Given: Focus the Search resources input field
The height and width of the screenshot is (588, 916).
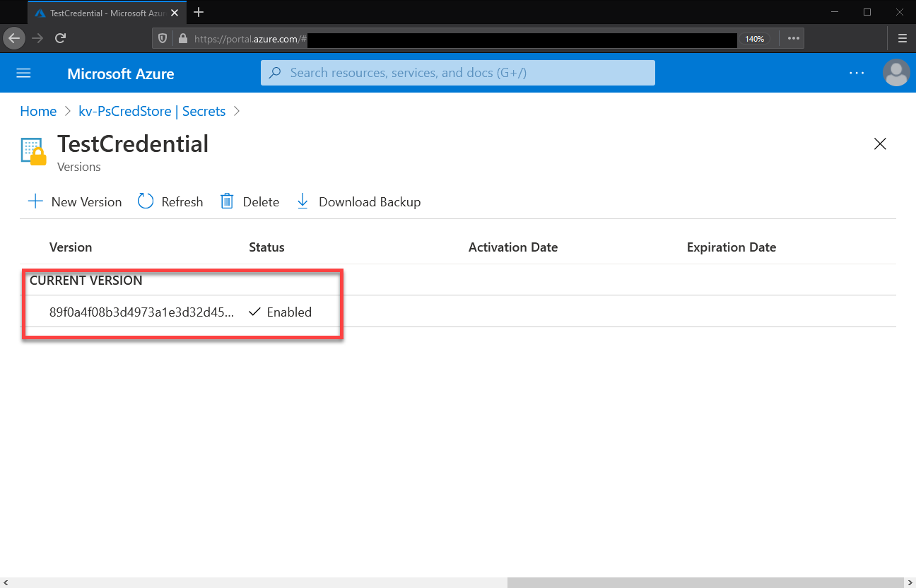Looking at the screenshot, I should 458,73.
